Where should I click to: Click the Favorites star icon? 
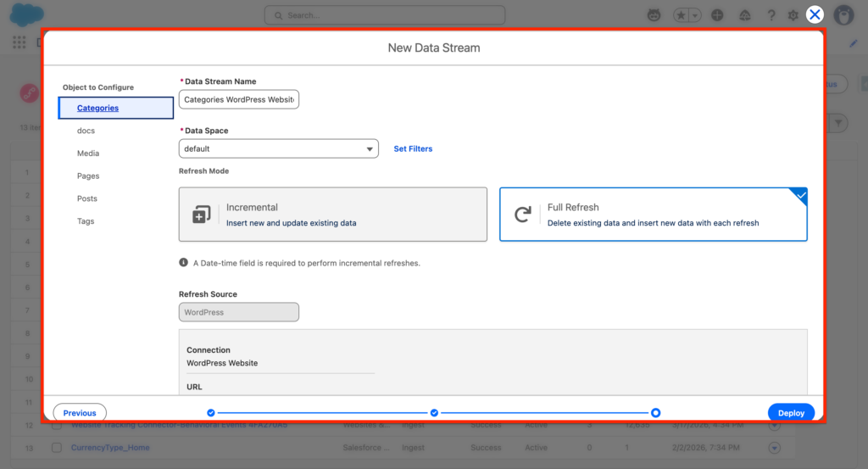(x=681, y=15)
